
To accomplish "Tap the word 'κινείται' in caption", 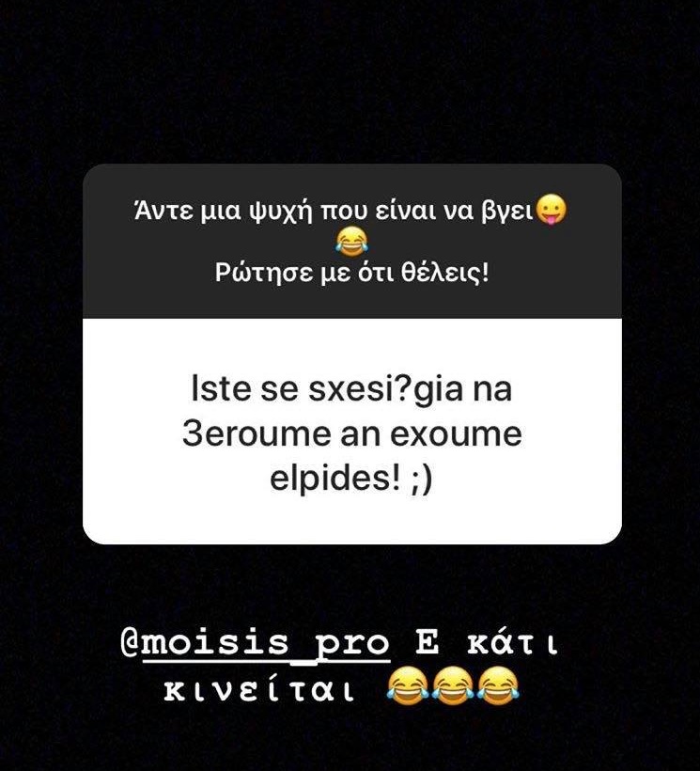I will 258,688.
